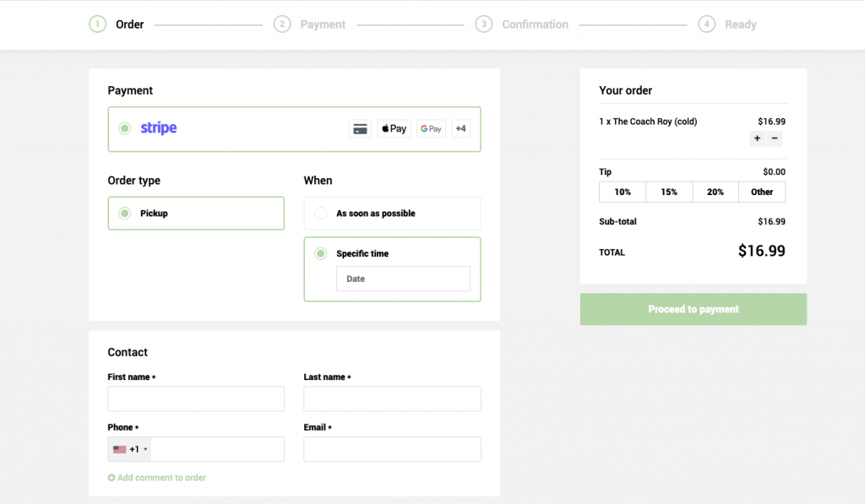Click the Stripe logo
Image resolution: width=865 pixels, height=504 pixels.
[158, 128]
